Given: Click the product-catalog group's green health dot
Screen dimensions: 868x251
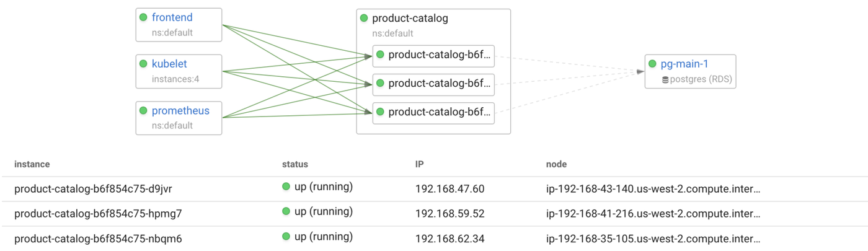Looking at the screenshot, I should [364, 18].
